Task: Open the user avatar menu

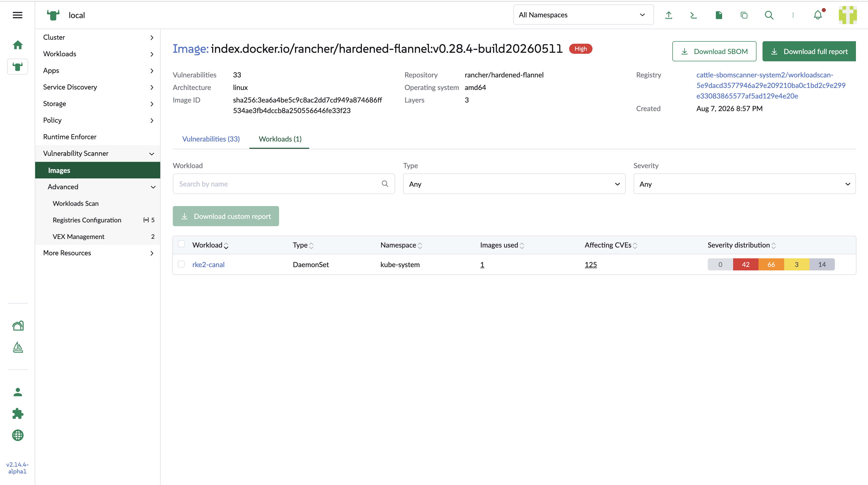Action: click(847, 15)
